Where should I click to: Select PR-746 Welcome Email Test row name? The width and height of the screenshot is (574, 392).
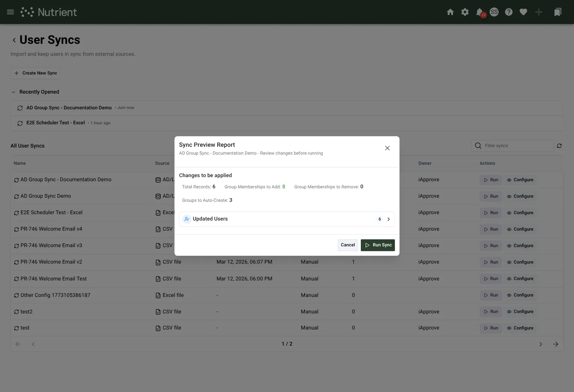[x=54, y=279]
